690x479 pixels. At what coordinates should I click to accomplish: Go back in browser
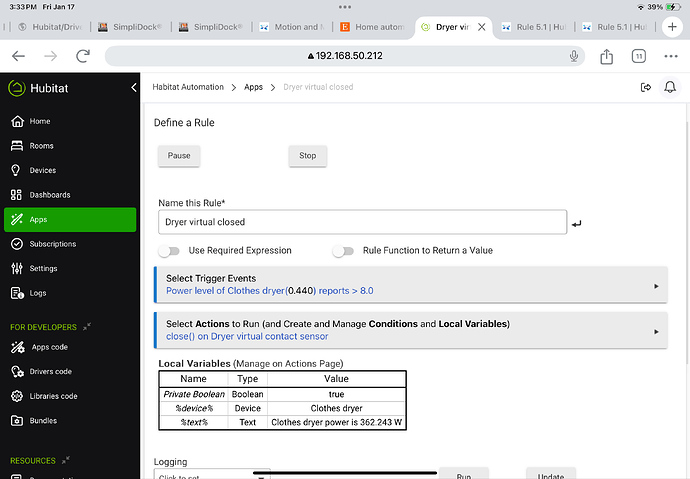pyautogui.click(x=18, y=56)
